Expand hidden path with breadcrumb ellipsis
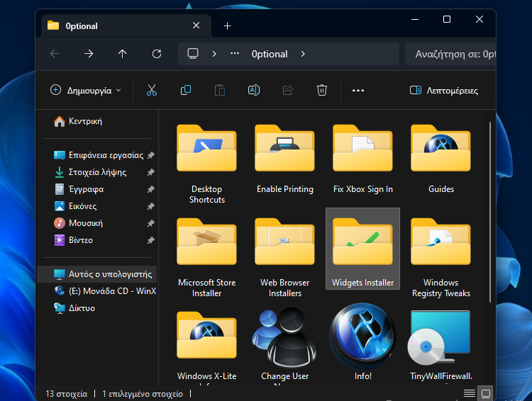Screen dimensions: 532x401 click(x=235, y=53)
